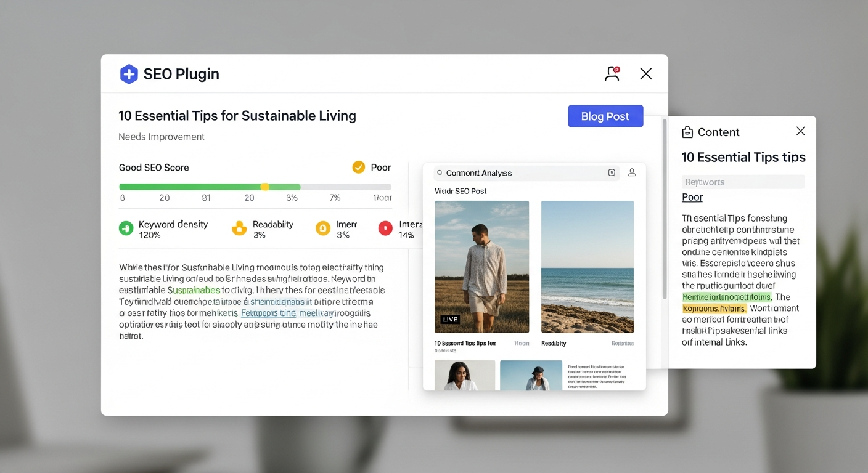The image size is (868, 473).
Task: Click the Keywords input field
Action: coord(743,182)
